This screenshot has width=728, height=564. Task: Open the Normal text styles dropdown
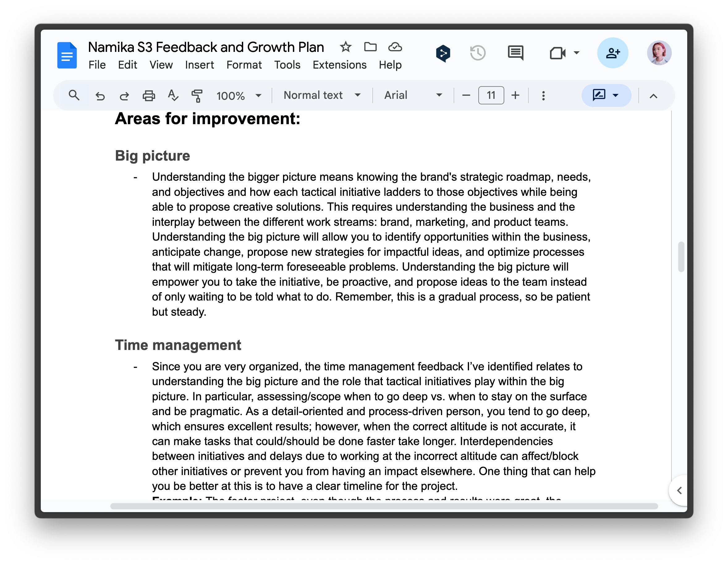point(322,95)
